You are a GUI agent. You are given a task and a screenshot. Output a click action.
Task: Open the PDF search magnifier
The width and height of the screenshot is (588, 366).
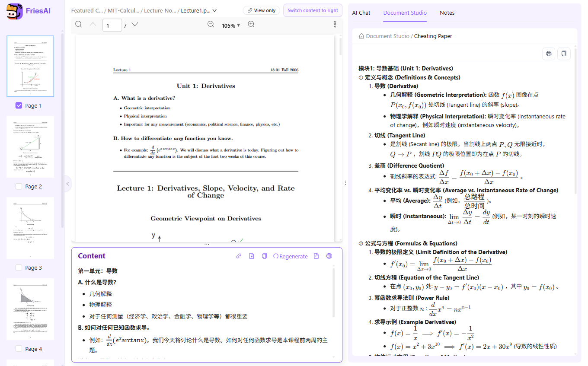point(78,24)
